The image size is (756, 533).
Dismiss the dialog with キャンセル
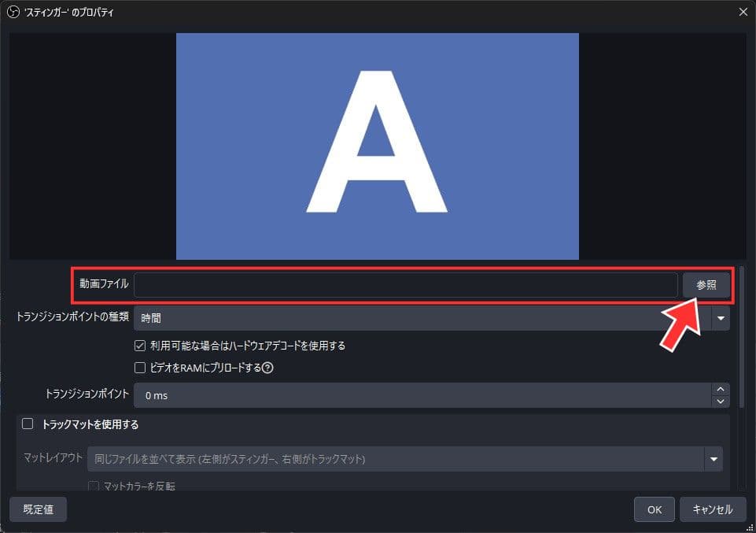coord(713,509)
